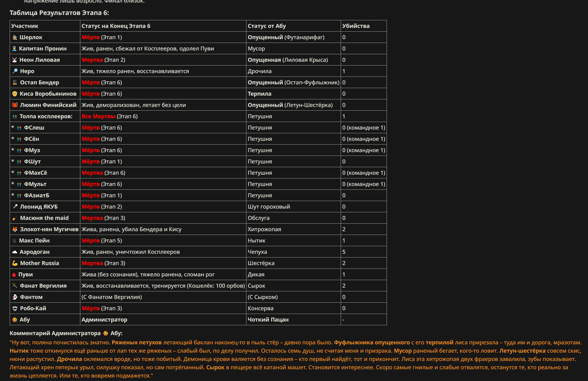Click the sword emoji beside Фанат Вергилия

click(15, 286)
